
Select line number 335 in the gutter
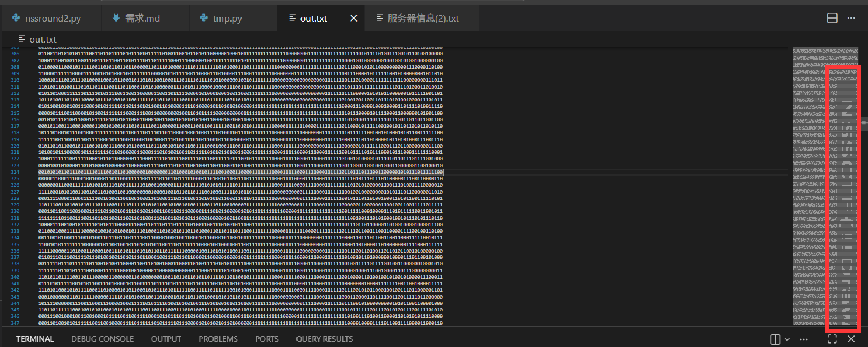point(15,245)
